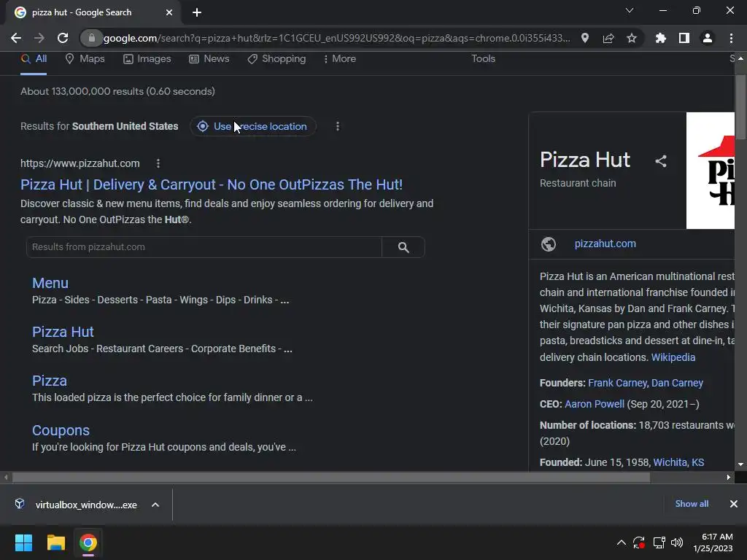Expand the More search categories menu

click(x=339, y=58)
